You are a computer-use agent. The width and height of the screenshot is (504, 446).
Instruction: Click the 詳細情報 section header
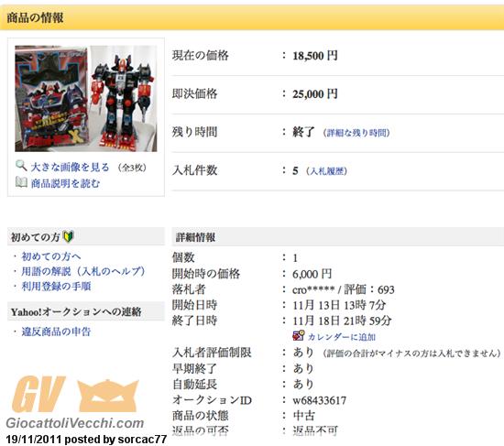pyautogui.click(x=338, y=237)
